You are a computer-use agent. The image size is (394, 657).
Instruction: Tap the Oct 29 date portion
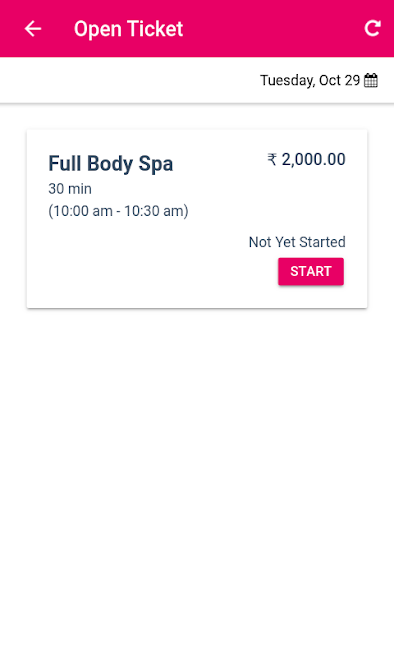340,80
